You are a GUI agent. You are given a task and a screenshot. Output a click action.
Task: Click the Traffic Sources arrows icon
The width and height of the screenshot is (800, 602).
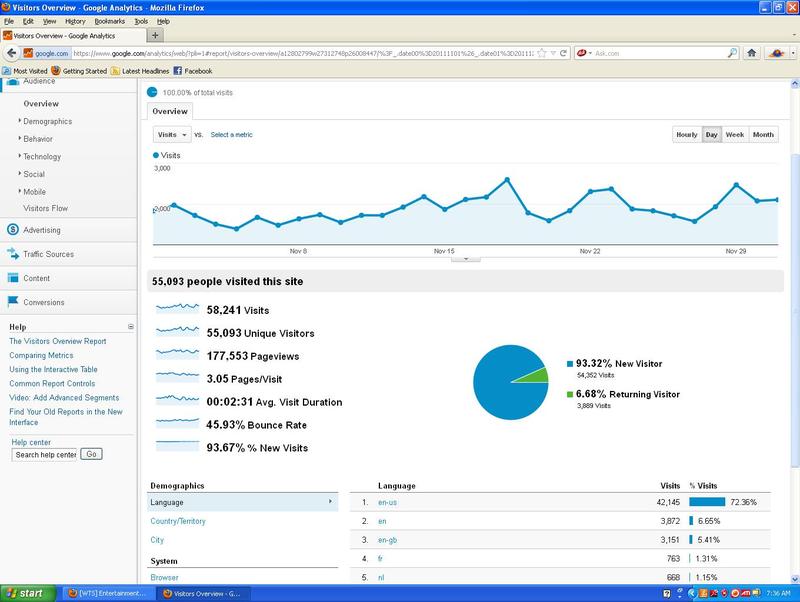click(x=13, y=254)
